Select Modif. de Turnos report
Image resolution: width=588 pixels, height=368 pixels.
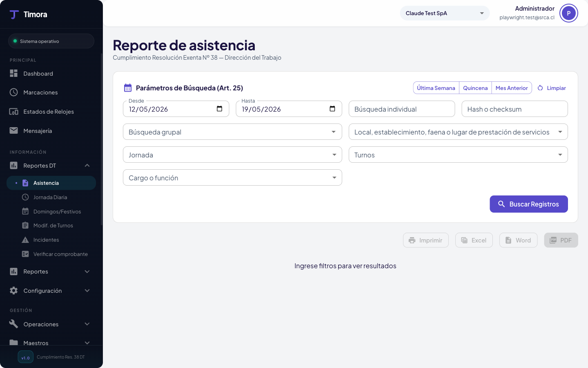pyautogui.click(x=51, y=225)
